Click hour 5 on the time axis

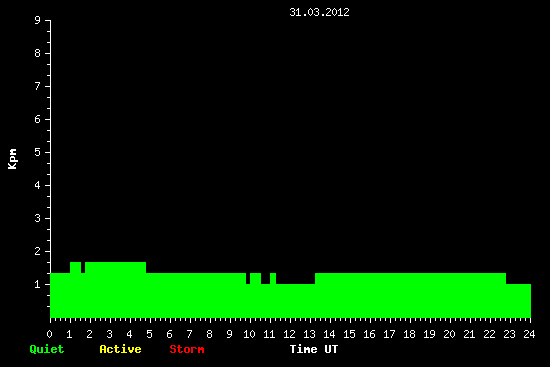tap(149, 334)
